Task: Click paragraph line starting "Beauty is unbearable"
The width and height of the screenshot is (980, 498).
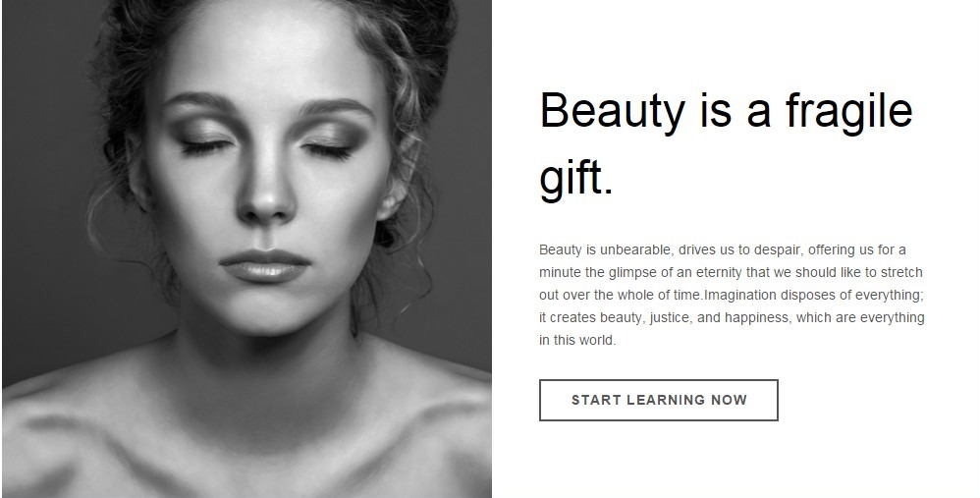Action: click(x=723, y=249)
